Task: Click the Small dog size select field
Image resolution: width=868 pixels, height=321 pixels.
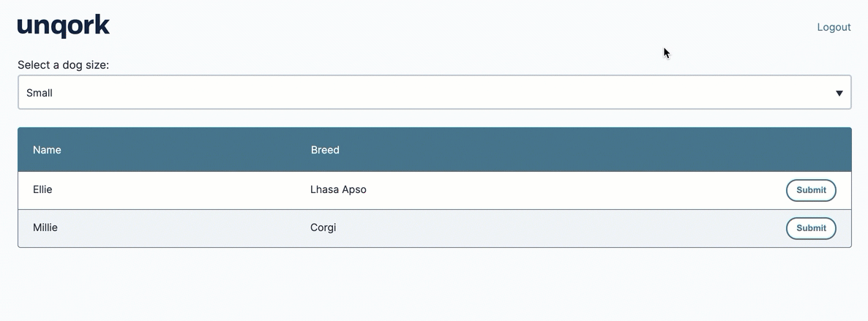Action: point(435,92)
